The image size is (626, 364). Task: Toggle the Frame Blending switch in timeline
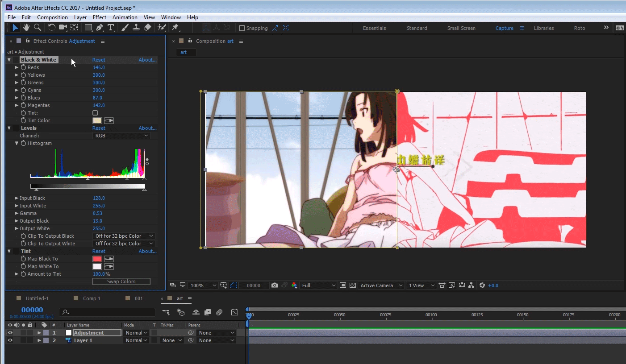pos(208,312)
